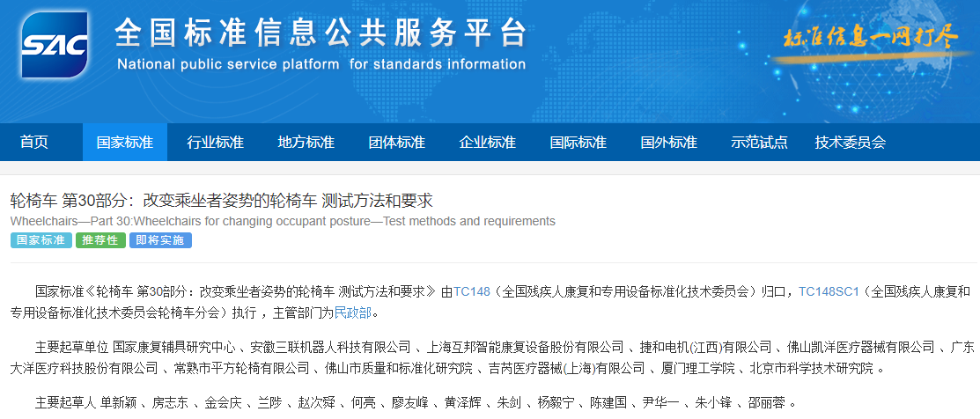
Task: Click the Chinese standard title heading
Action: pos(222,200)
